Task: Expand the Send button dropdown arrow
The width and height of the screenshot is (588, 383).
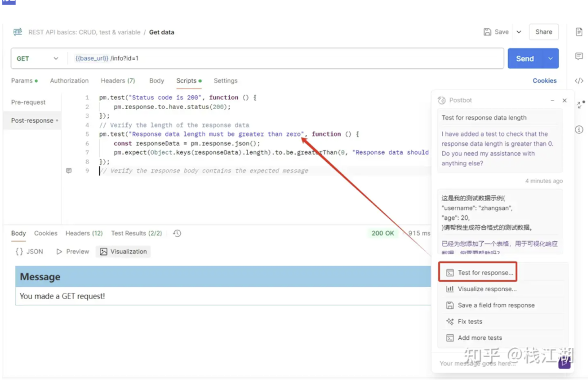Action: (551, 59)
